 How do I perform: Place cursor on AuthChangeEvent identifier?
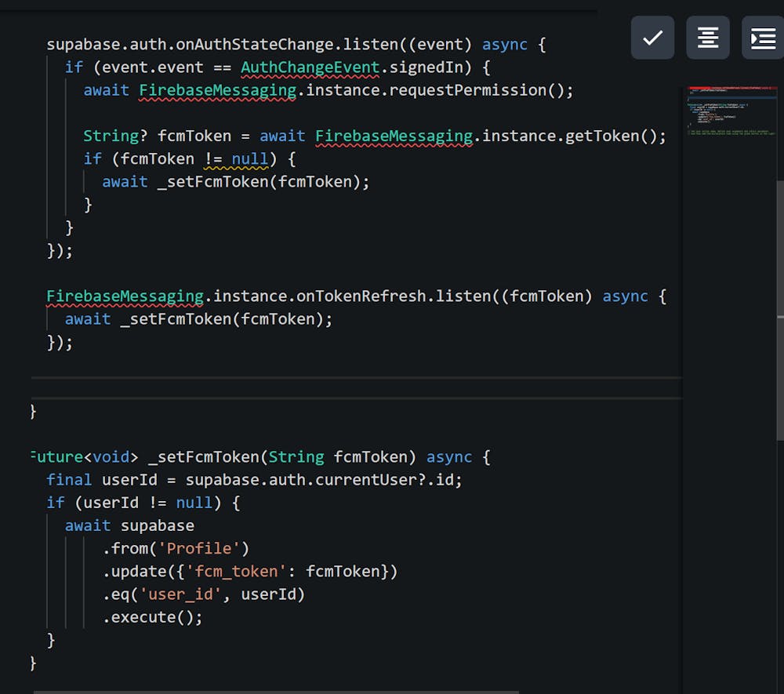(310, 67)
